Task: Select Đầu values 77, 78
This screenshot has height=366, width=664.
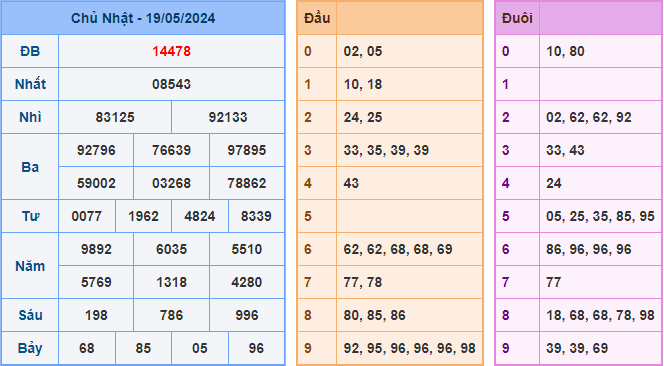Action: [x=363, y=283]
